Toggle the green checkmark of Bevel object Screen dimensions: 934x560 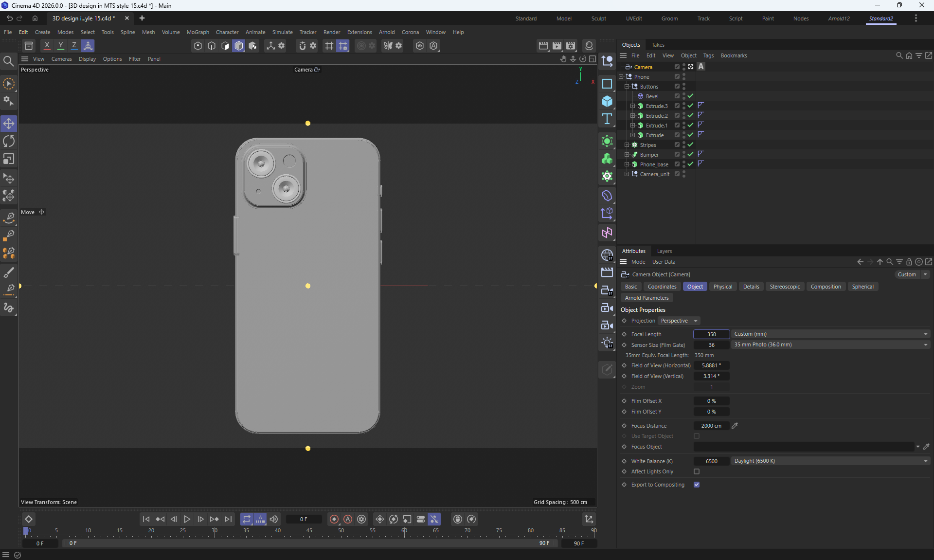(690, 96)
